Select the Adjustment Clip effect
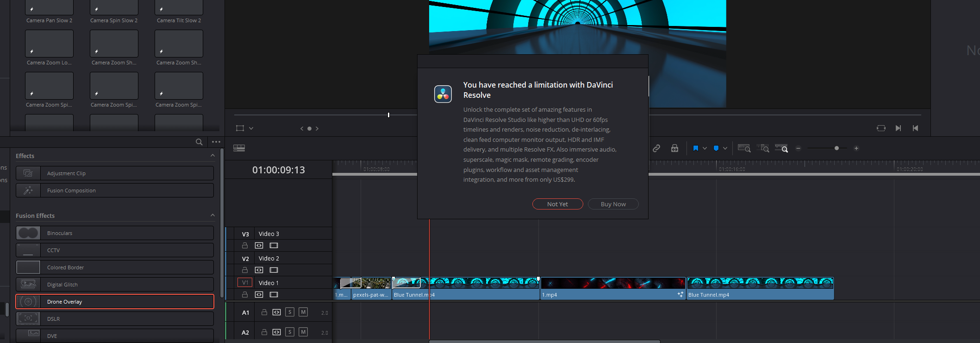Image resolution: width=980 pixels, height=343 pixels. pyautogui.click(x=115, y=173)
